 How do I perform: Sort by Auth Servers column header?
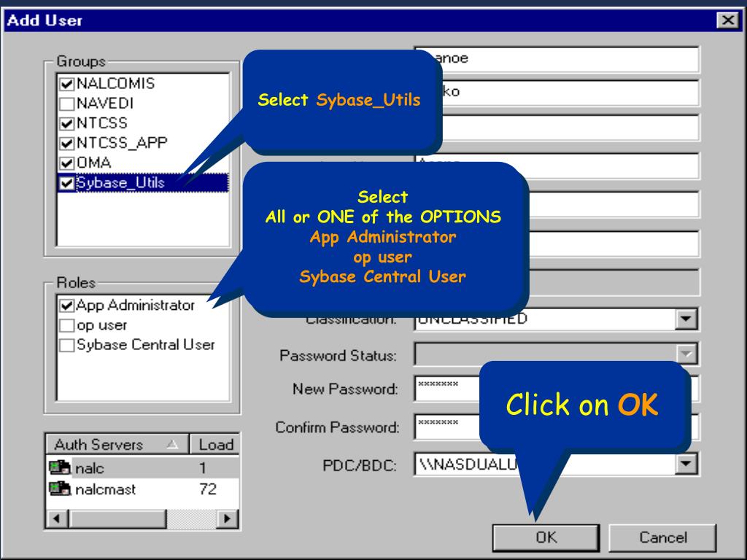117,444
